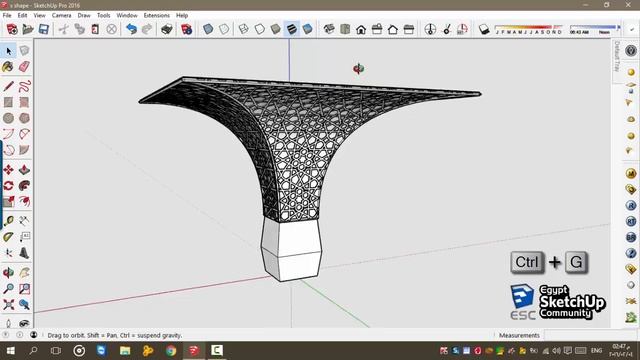Activate the Push/Pull tool

(x=24, y=169)
